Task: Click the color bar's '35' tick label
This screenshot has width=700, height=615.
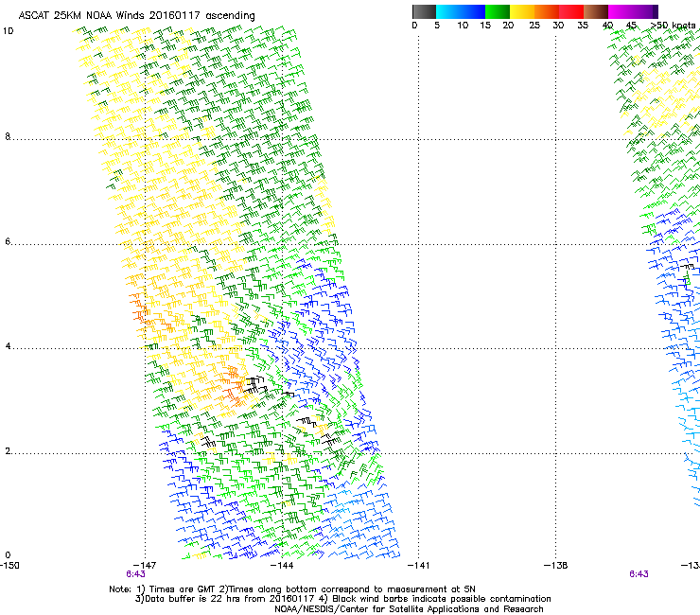Action: coord(583,26)
